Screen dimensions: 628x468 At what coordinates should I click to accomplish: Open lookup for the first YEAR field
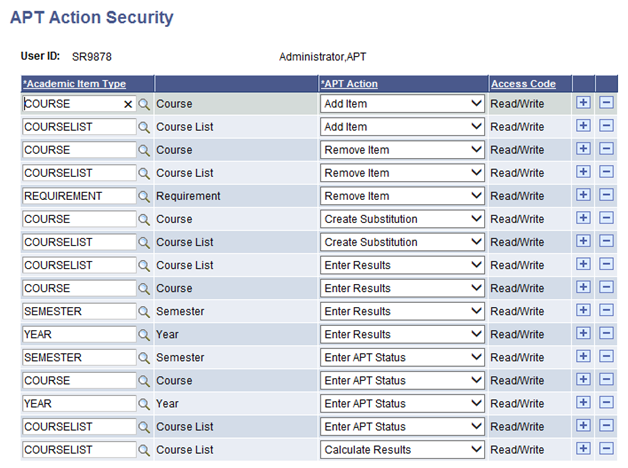[x=144, y=334]
